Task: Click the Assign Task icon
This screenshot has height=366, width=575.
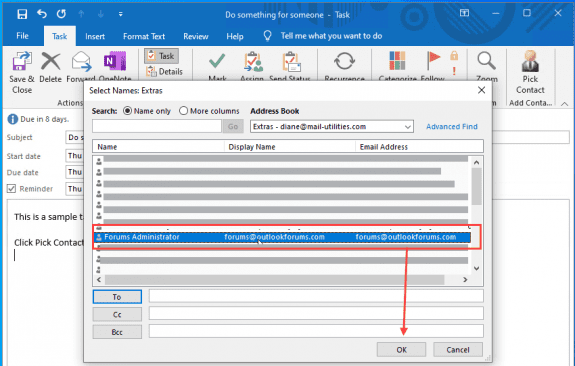Action: click(x=253, y=62)
